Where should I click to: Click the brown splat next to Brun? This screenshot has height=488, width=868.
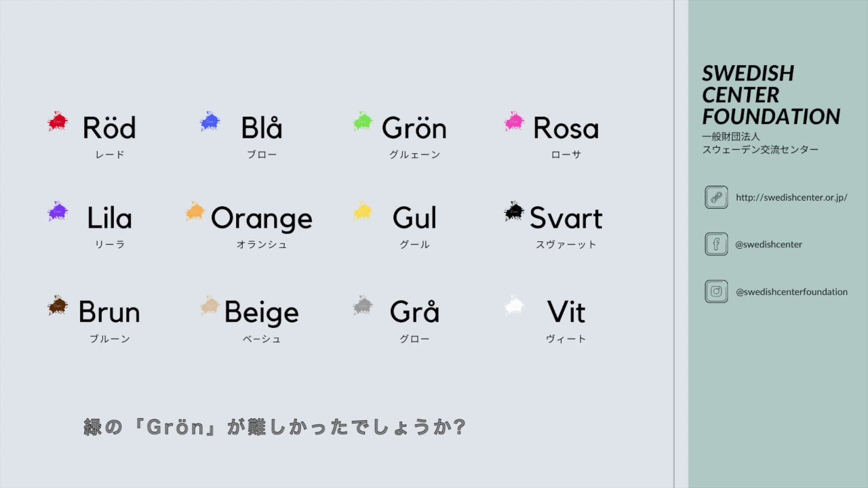click(58, 306)
